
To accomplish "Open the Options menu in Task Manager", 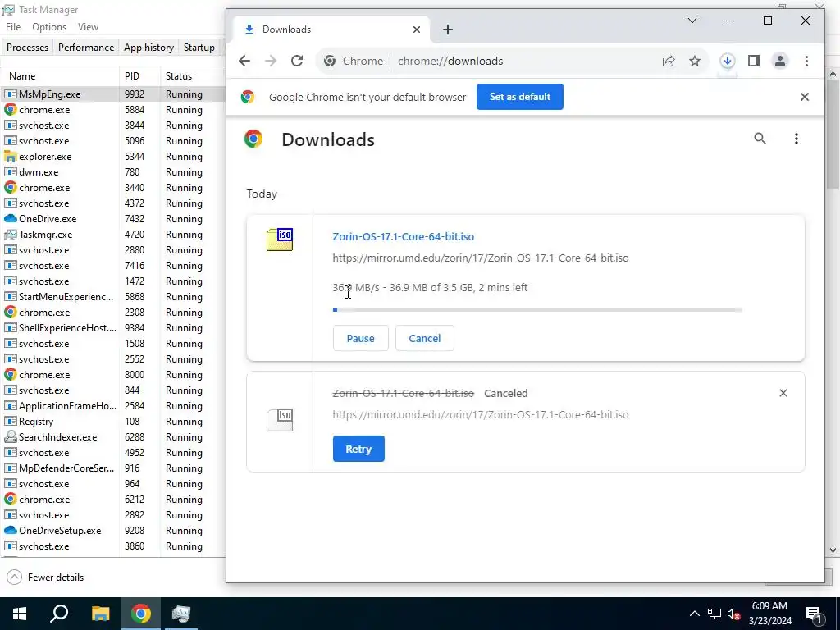I will pyautogui.click(x=48, y=27).
